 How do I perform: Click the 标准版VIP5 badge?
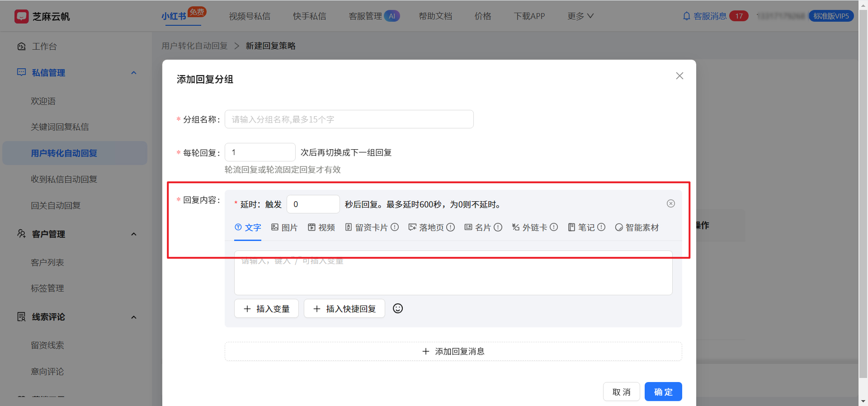coord(831,16)
